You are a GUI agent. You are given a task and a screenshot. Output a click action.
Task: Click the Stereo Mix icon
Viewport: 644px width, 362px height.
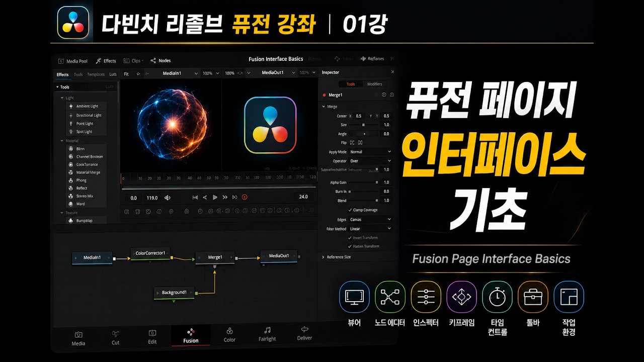click(x=71, y=196)
